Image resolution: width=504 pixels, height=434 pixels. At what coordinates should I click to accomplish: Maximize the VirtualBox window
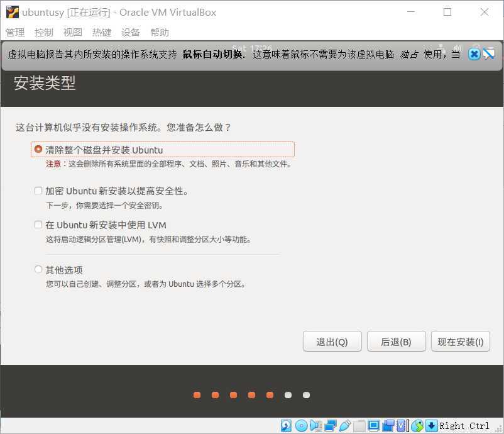(x=447, y=12)
